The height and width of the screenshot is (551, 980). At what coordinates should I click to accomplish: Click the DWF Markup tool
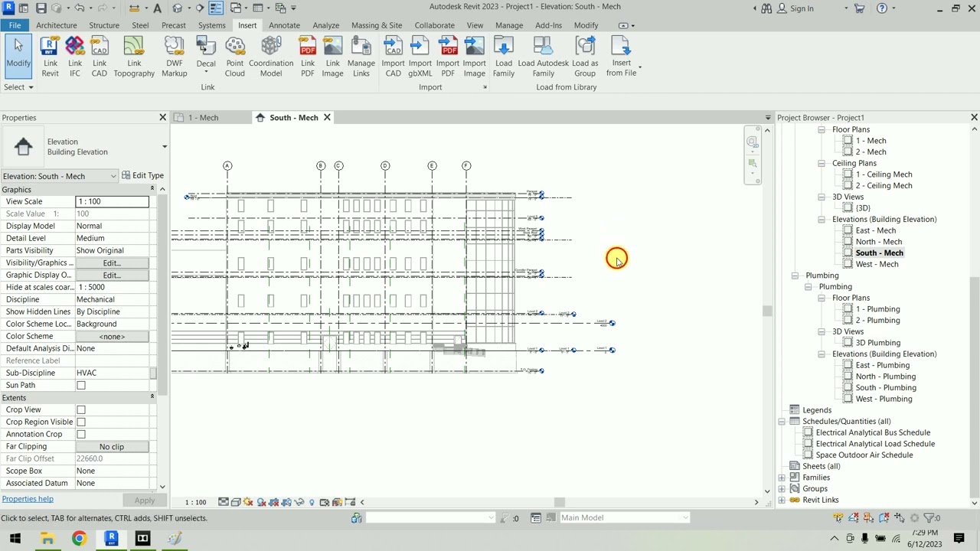click(x=174, y=56)
